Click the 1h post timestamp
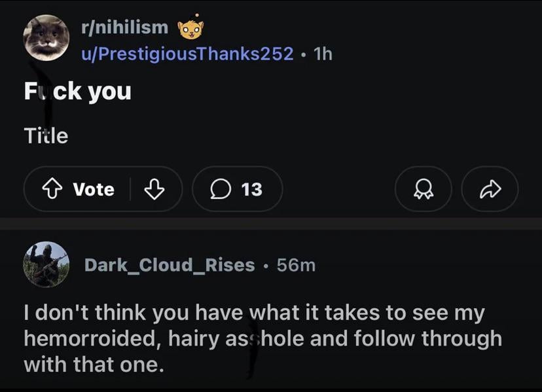This screenshot has height=392, width=542. (323, 54)
